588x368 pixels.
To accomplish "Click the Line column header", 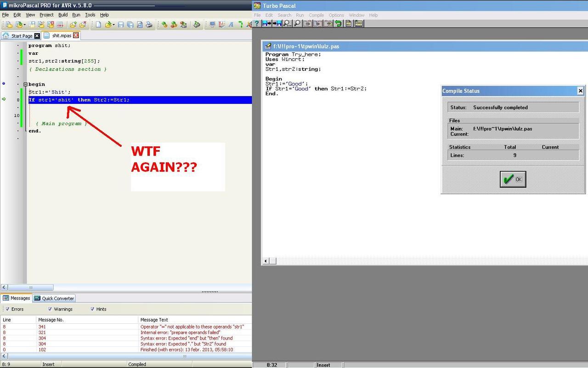I will coord(18,320).
